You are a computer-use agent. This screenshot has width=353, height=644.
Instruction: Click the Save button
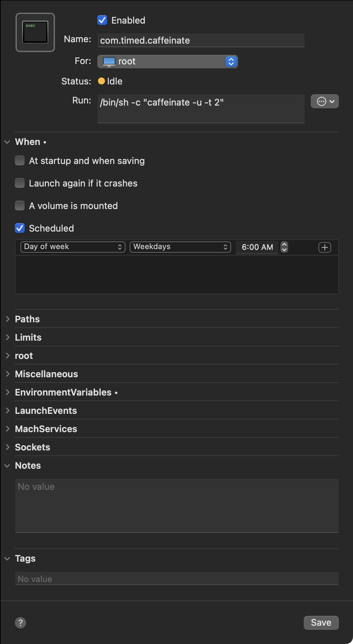click(321, 623)
